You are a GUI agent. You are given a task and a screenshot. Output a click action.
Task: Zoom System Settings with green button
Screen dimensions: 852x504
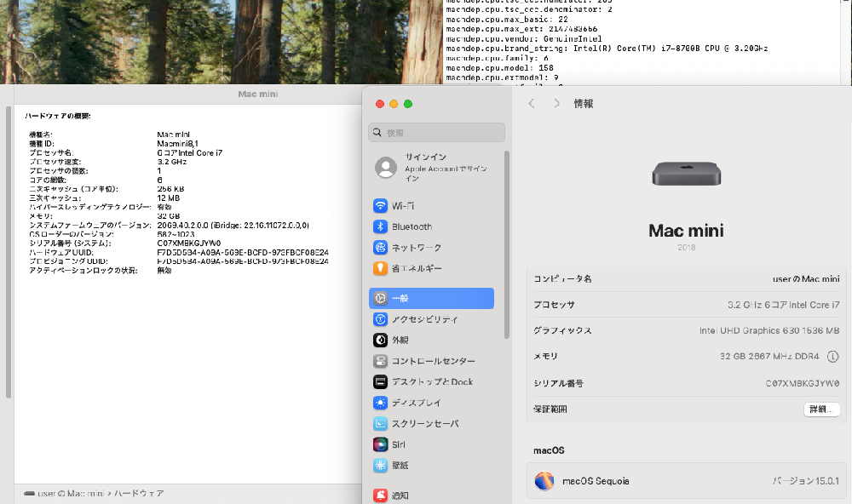point(408,104)
